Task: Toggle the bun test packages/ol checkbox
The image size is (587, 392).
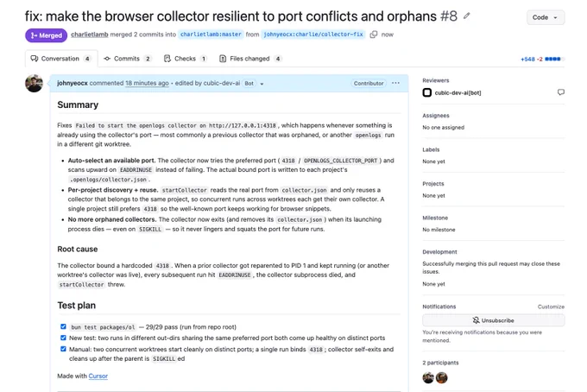Action: click(63, 326)
